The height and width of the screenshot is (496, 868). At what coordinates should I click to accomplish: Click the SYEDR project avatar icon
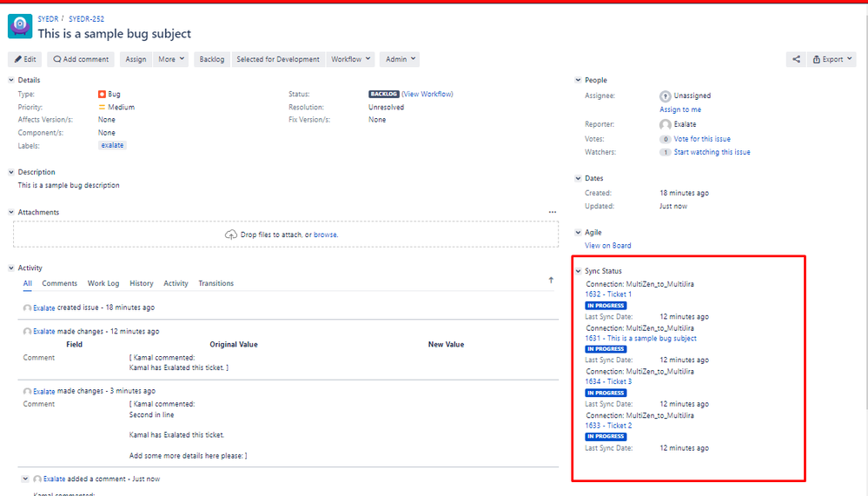(20, 26)
